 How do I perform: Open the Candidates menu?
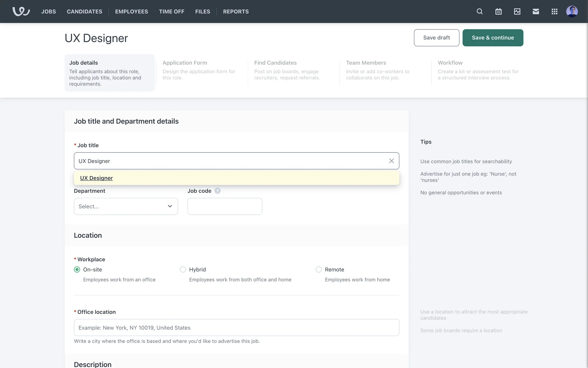coord(85,11)
